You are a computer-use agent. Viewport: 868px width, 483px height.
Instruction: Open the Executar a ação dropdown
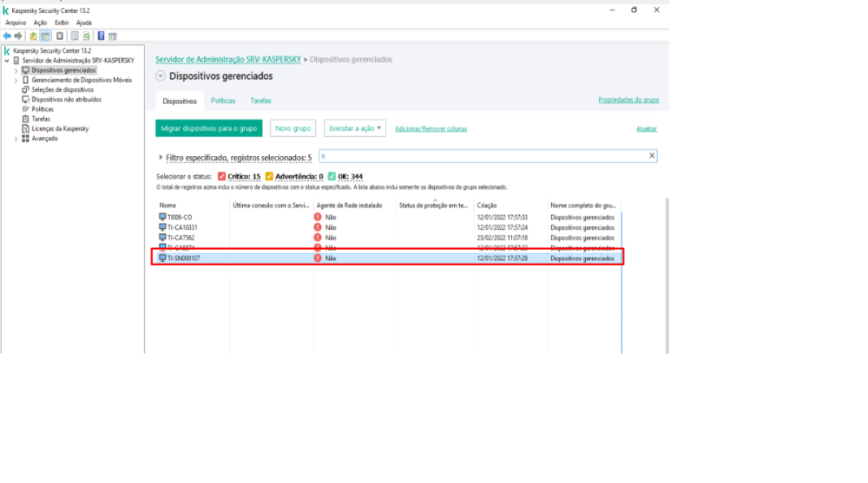click(355, 128)
